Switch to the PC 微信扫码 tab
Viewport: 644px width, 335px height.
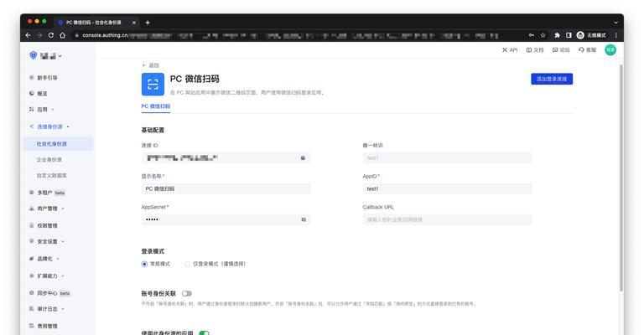156,106
